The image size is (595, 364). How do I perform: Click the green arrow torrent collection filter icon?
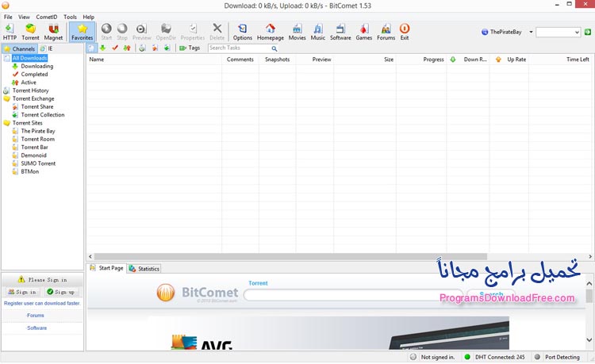[167, 48]
